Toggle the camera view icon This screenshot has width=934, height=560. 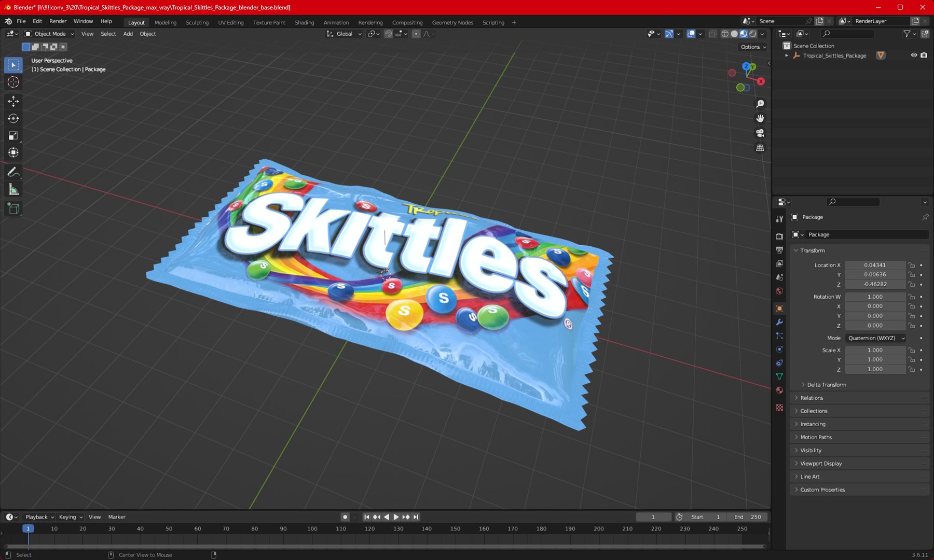pos(760,133)
